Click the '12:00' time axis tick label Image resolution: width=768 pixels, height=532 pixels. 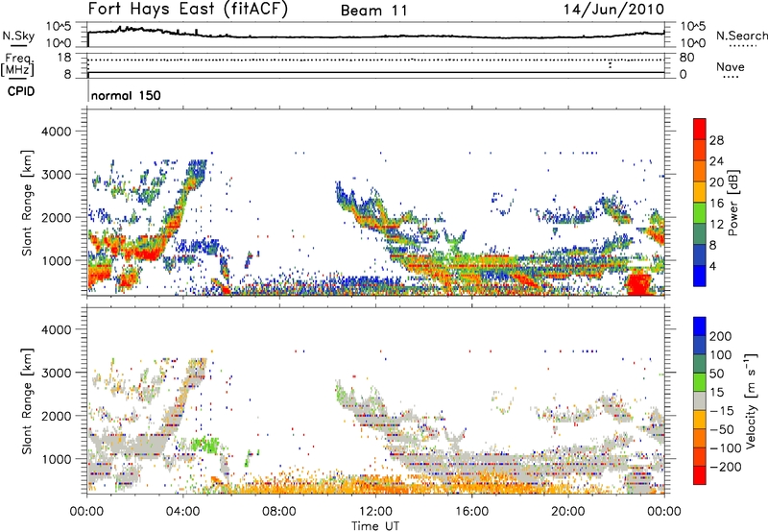coord(375,512)
